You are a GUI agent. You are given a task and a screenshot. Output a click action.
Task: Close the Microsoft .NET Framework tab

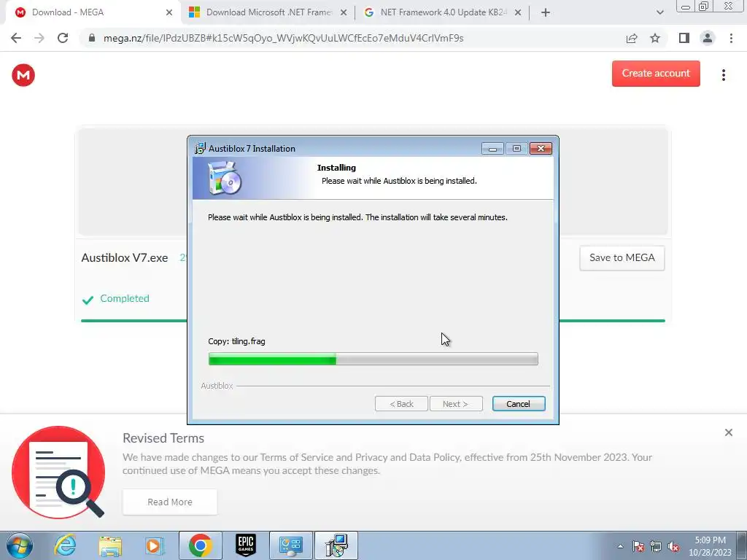pyautogui.click(x=343, y=12)
